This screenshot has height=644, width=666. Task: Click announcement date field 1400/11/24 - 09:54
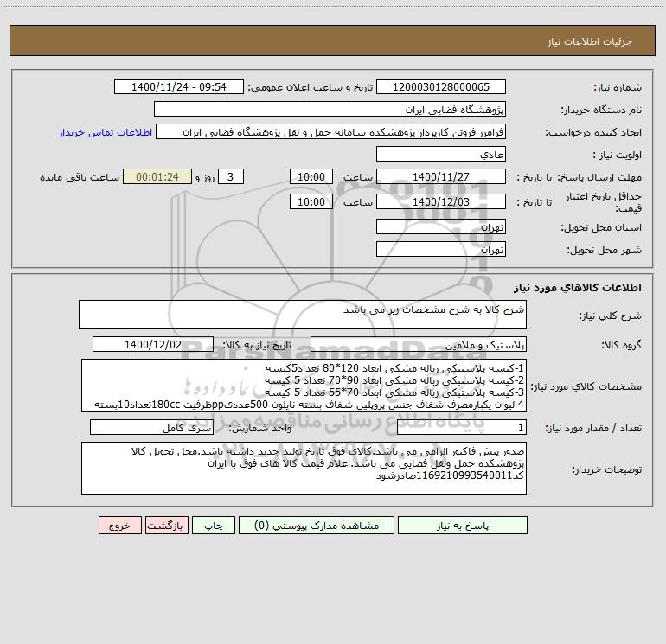click(179, 86)
